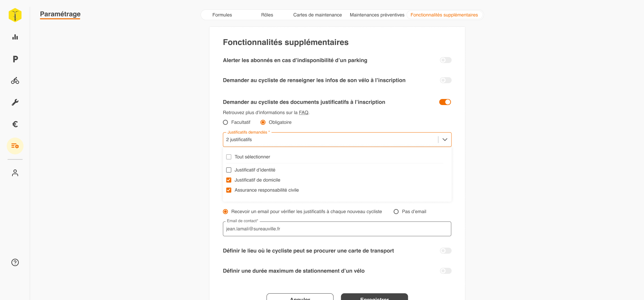This screenshot has height=300, width=644.
Task: Select the Facultatif radio option
Action: tap(225, 122)
